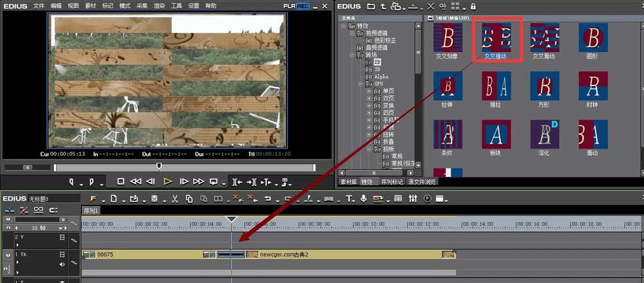Collapse the 转场 folder in effects tree
This screenshot has width=644, height=283.
[352, 55]
